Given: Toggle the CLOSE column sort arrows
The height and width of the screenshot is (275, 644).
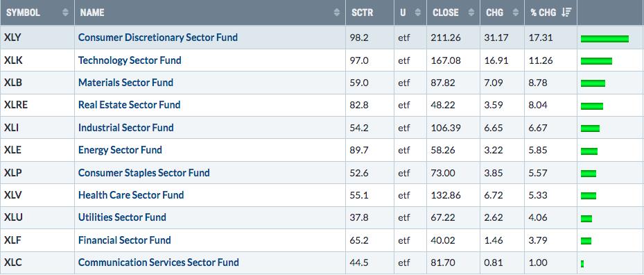Looking at the screenshot, I should coord(471,12).
